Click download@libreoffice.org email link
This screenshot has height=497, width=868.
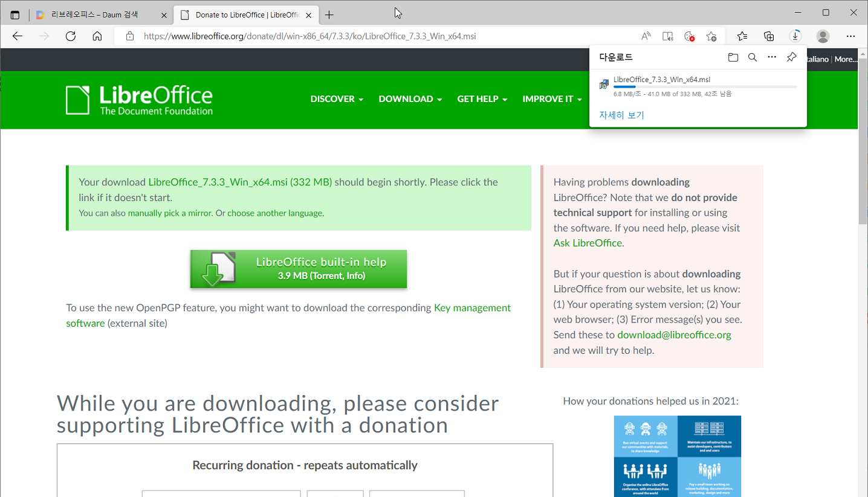click(674, 335)
